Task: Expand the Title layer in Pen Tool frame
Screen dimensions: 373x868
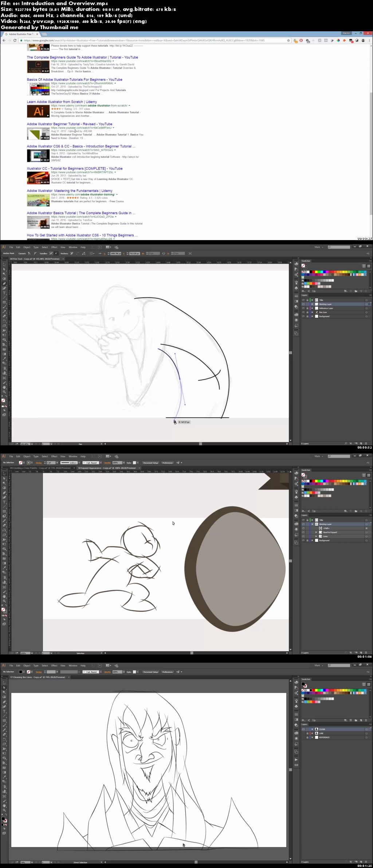Action: point(312,300)
